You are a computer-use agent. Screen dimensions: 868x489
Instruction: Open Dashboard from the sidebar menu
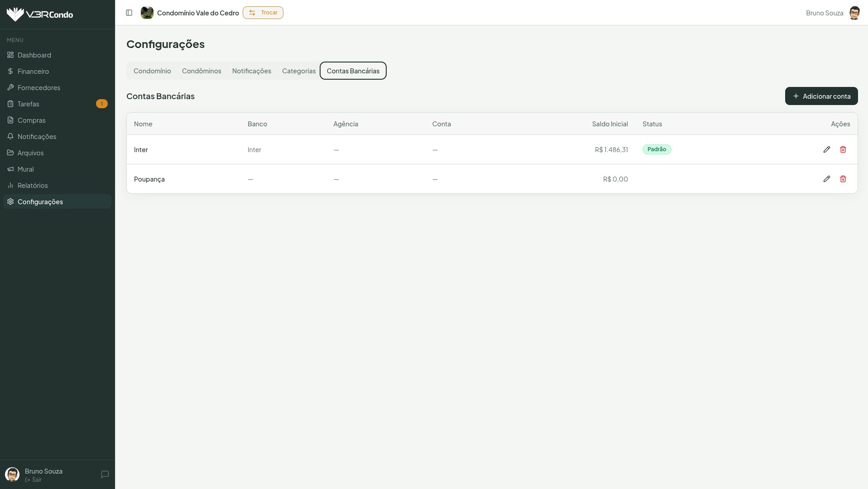[x=34, y=55]
